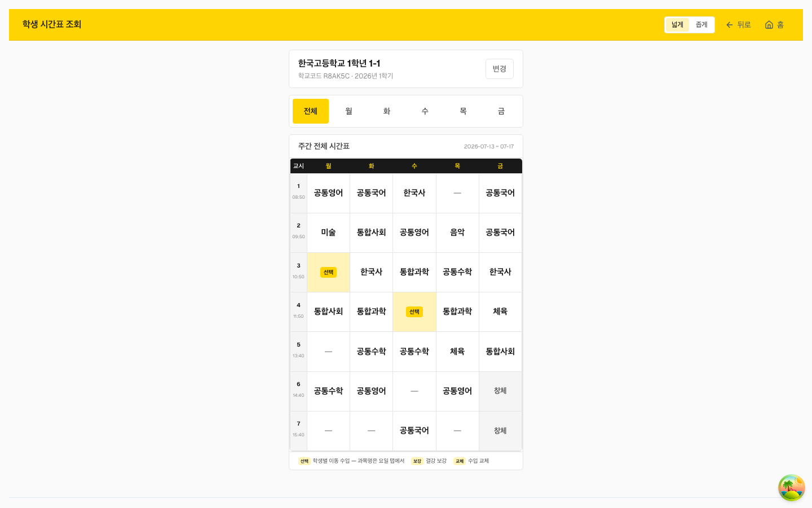Viewport: 812px width, 508px height.
Task: Click Friday period 3 한국사
Action: (500, 272)
